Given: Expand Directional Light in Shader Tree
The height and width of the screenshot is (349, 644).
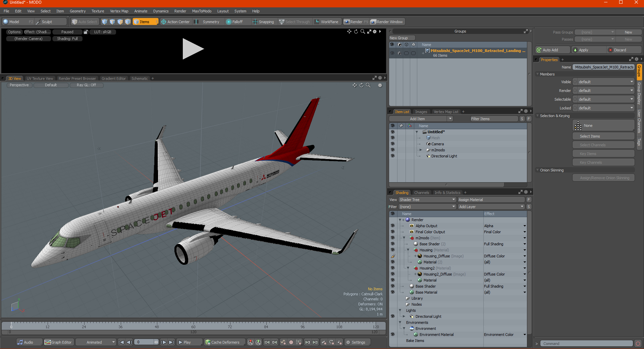Looking at the screenshot, I should coord(404,316).
